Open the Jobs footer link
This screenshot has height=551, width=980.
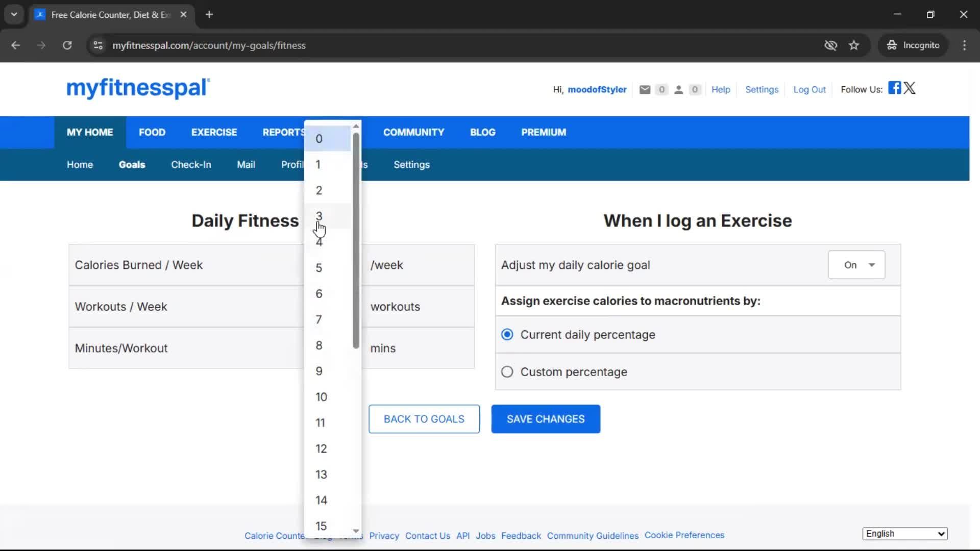(485, 536)
